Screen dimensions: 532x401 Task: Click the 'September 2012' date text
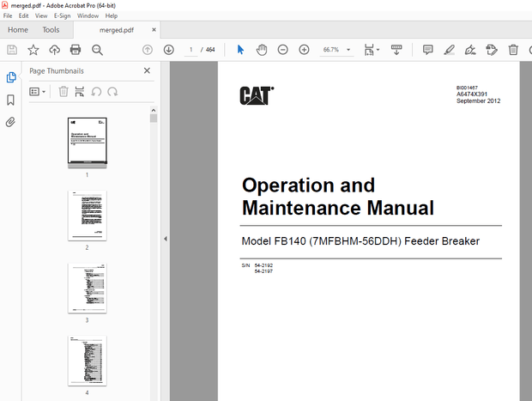pos(479,100)
